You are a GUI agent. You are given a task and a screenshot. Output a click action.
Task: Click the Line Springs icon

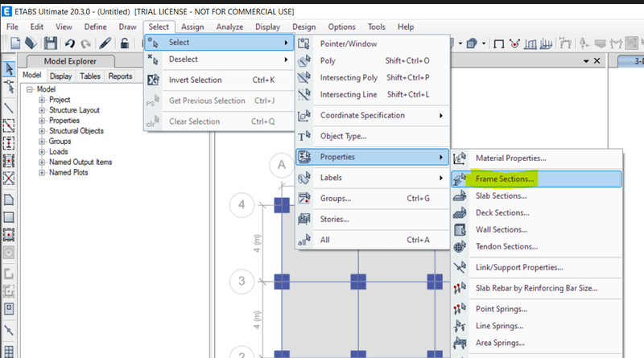tap(460, 326)
